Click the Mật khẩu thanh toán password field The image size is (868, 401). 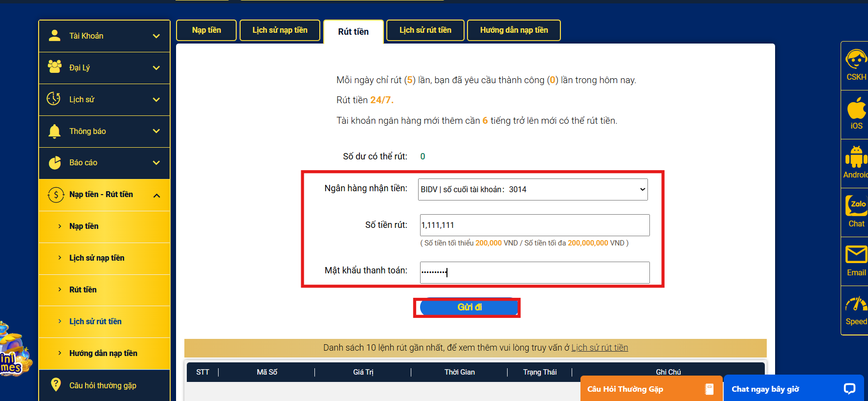click(534, 272)
